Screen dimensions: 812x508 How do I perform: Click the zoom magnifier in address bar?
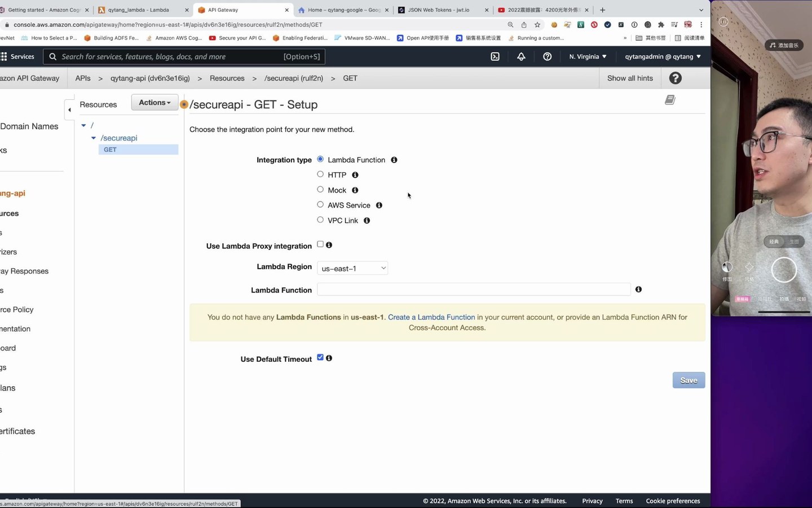click(510, 25)
